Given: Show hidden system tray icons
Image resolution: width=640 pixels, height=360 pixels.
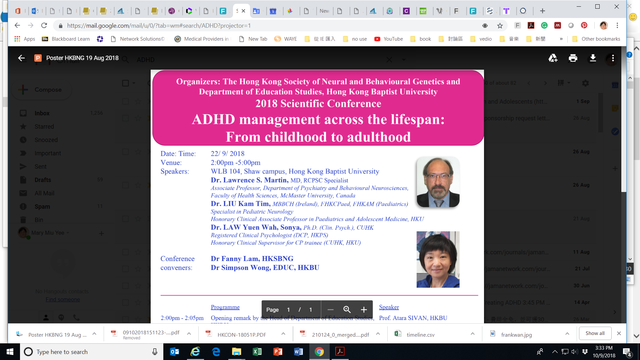Looking at the screenshot, I should (x=555, y=351).
